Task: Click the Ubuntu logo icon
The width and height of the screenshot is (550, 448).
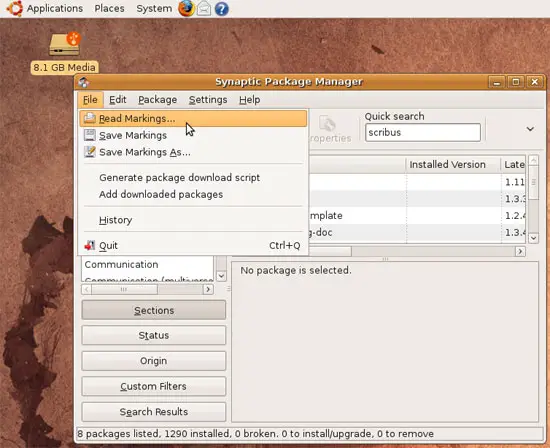Action: tap(15, 8)
